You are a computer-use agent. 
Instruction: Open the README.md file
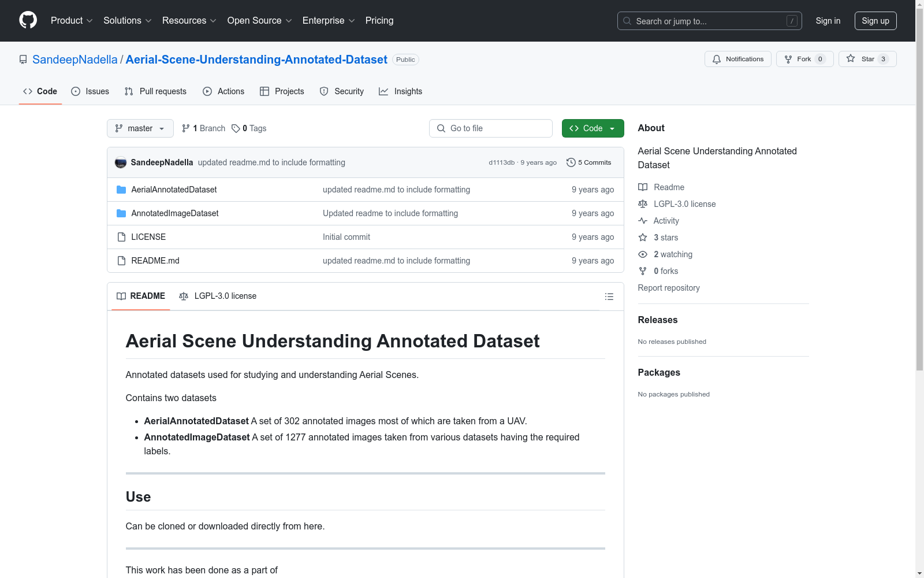pyautogui.click(x=155, y=261)
